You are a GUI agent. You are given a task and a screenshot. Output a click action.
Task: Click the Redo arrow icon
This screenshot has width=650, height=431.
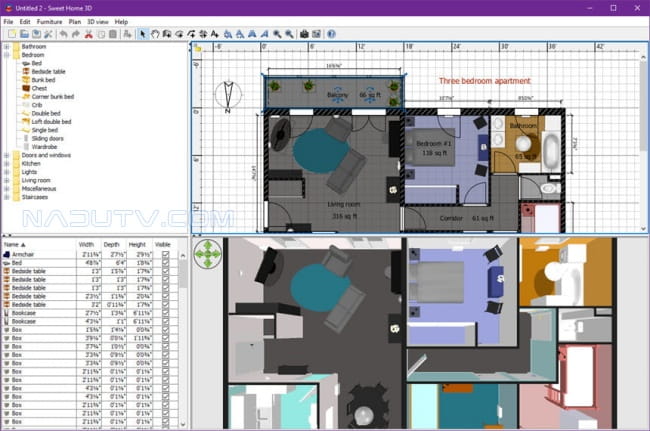(x=75, y=34)
